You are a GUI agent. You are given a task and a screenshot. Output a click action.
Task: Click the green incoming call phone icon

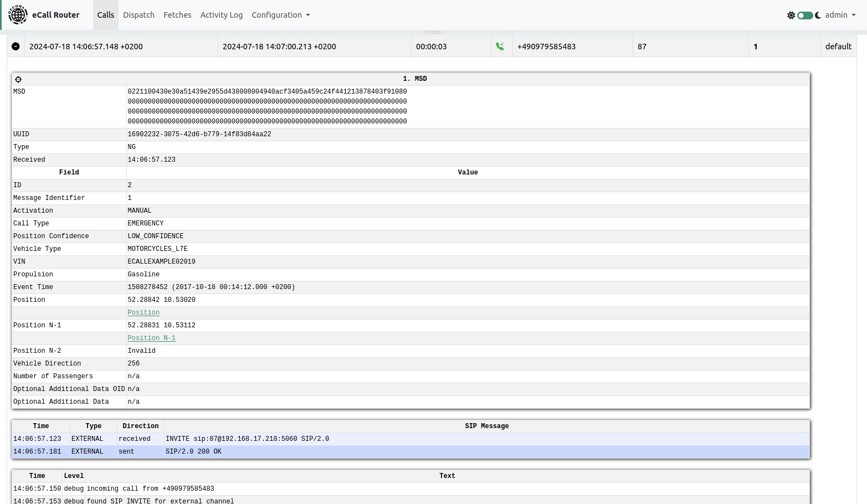(500, 47)
